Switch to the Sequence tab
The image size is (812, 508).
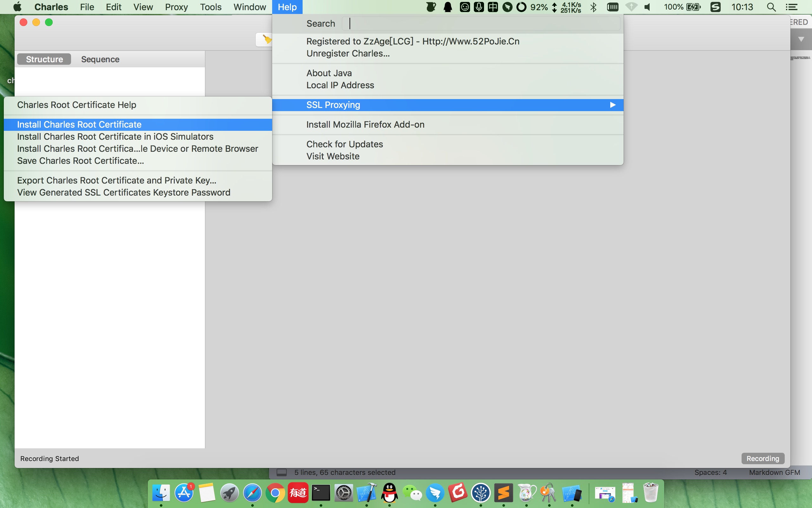click(100, 59)
